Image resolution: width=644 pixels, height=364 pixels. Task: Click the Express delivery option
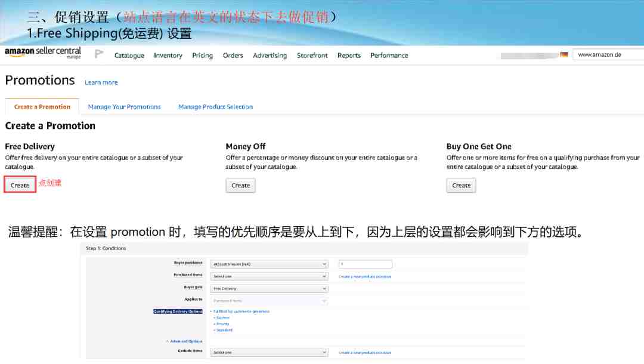pos(222,317)
